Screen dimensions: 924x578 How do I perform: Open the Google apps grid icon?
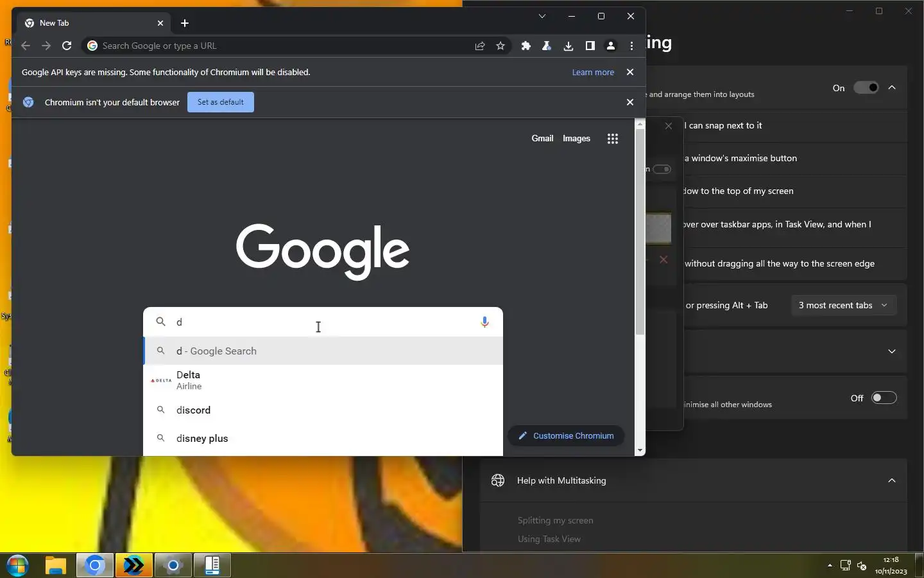click(613, 139)
